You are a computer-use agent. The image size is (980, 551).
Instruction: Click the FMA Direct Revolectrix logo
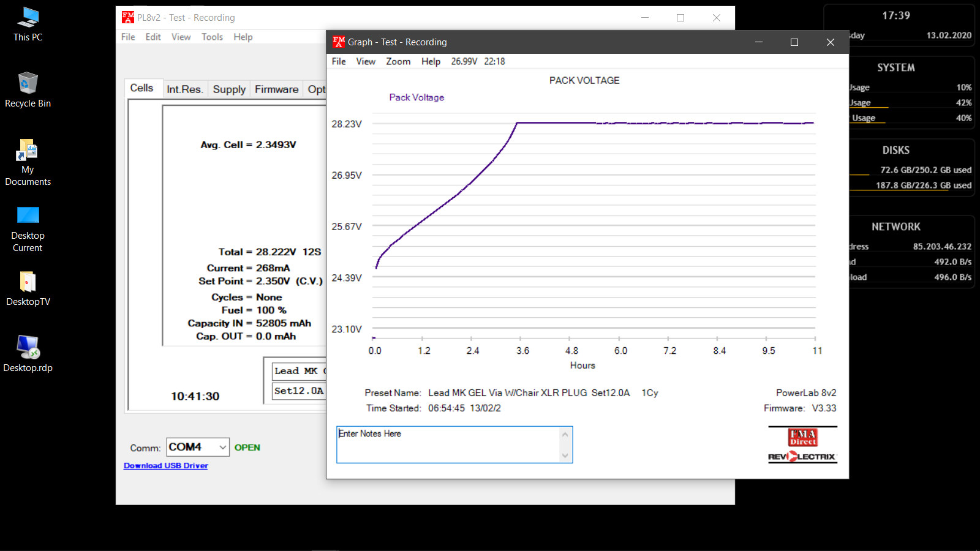coord(802,445)
